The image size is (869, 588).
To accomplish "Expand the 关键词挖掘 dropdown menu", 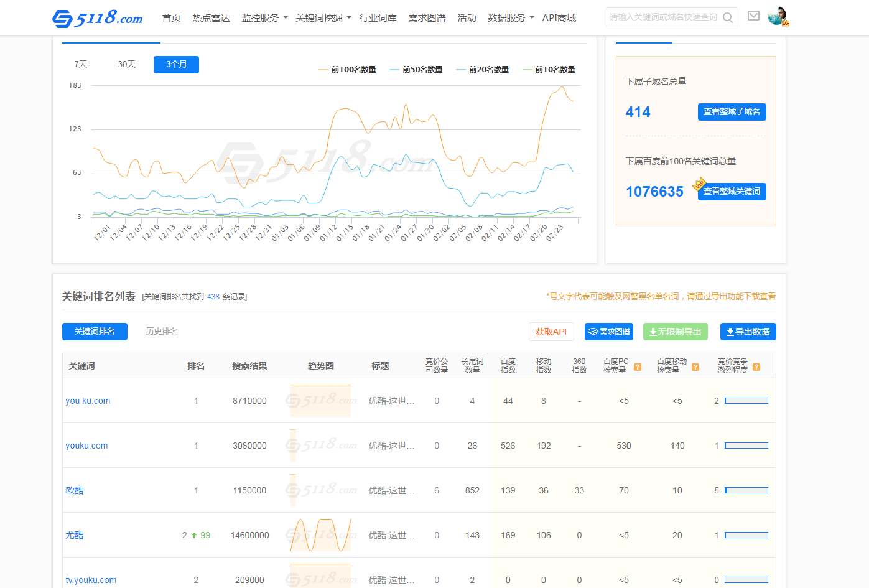I will coord(323,18).
